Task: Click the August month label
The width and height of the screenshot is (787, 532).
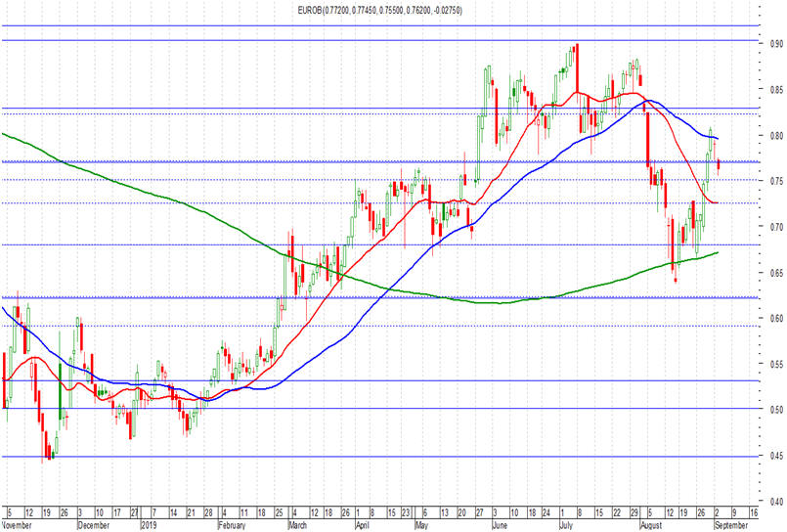Action: point(651,525)
